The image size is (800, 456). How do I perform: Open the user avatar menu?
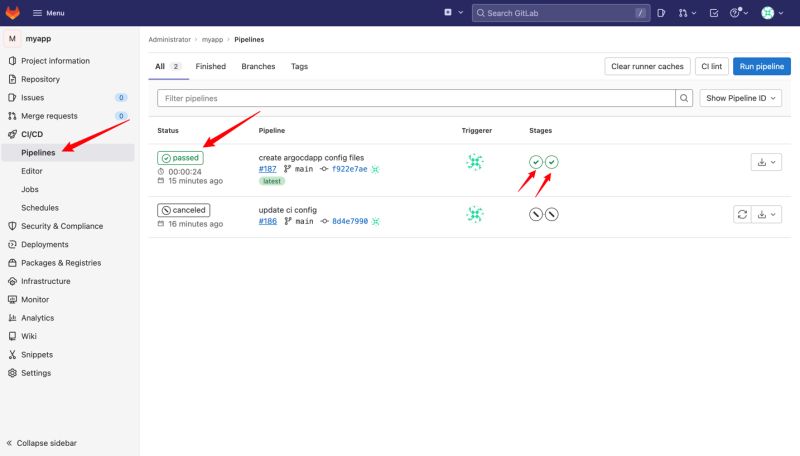[x=772, y=13]
